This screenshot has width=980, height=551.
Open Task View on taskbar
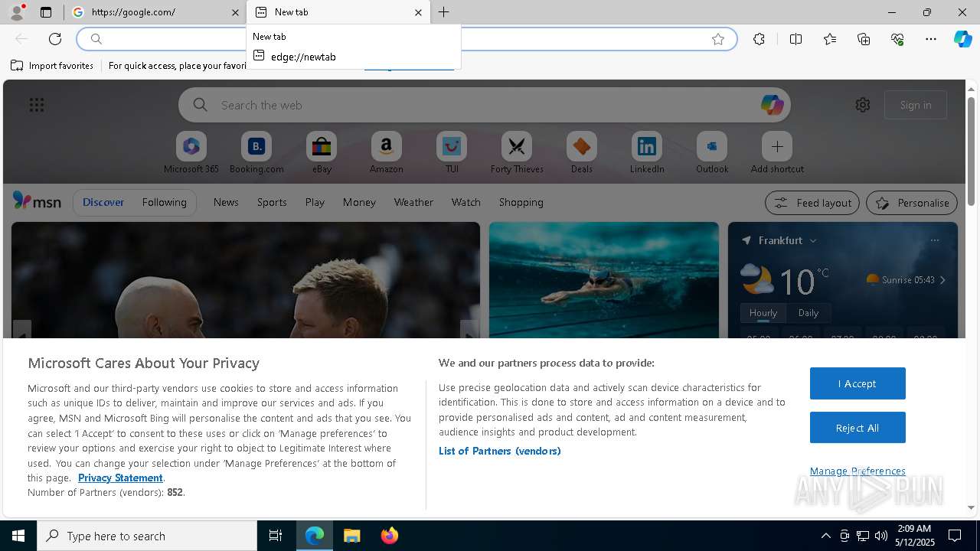[x=276, y=536]
